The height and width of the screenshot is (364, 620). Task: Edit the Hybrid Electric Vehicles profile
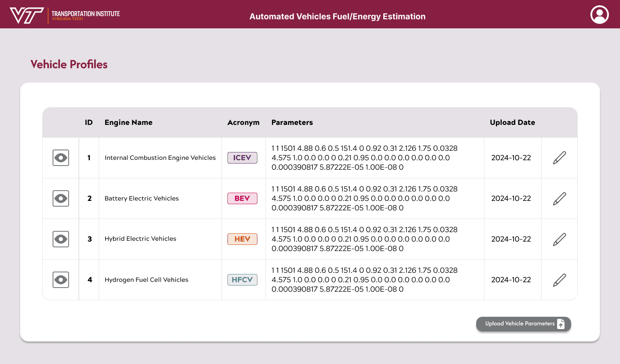coord(559,239)
